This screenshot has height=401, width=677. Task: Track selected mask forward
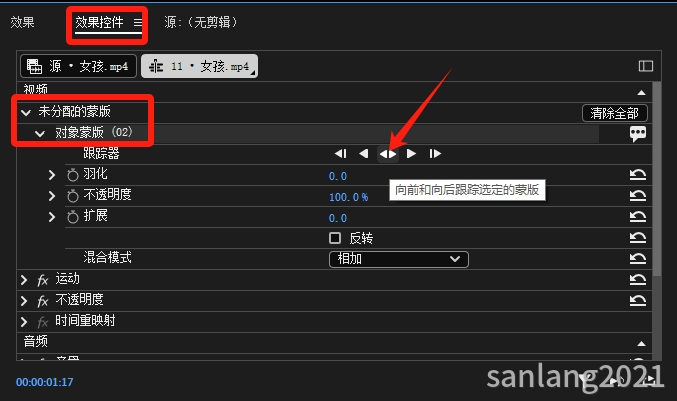click(411, 154)
